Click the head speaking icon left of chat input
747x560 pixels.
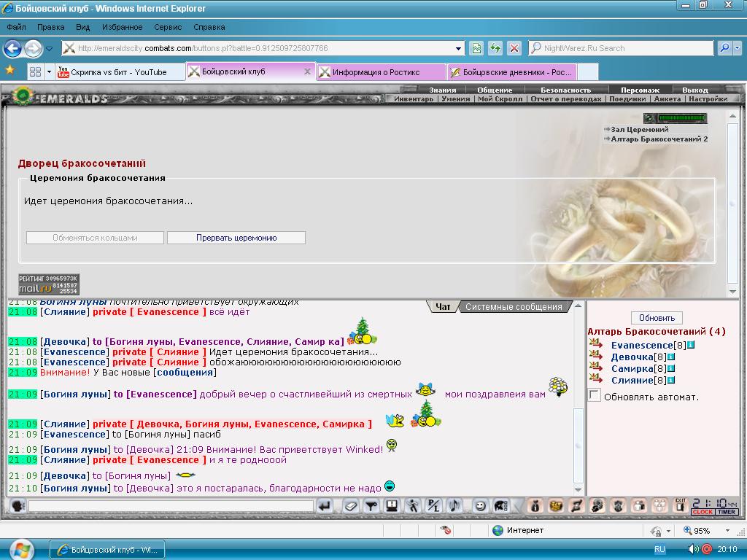pyautogui.click(x=18, y=506)
